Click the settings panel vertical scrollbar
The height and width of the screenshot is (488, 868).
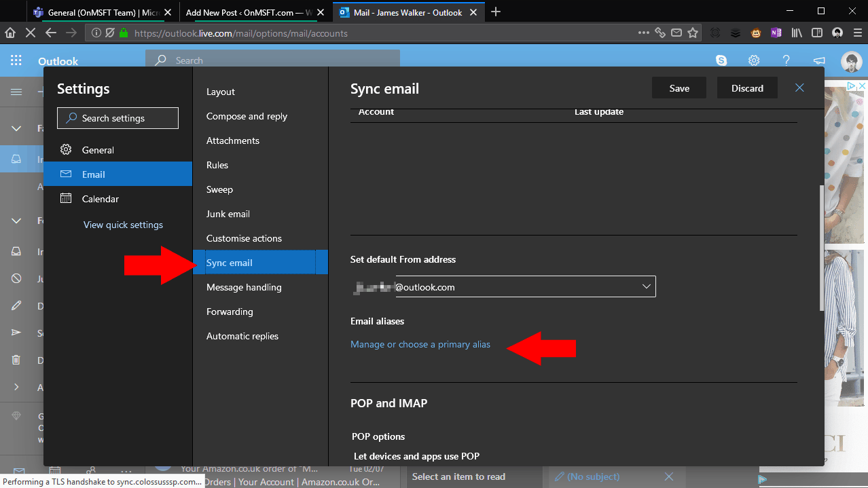point(821,248)
